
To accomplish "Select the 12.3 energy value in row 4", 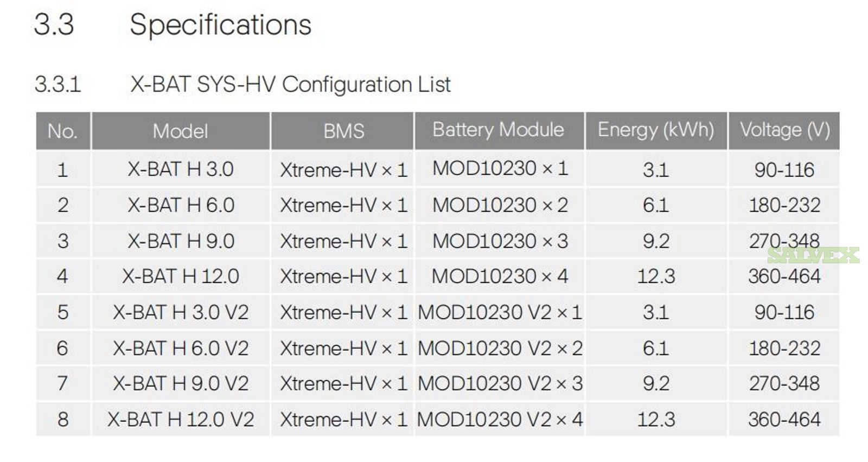I will pos(656,276).
